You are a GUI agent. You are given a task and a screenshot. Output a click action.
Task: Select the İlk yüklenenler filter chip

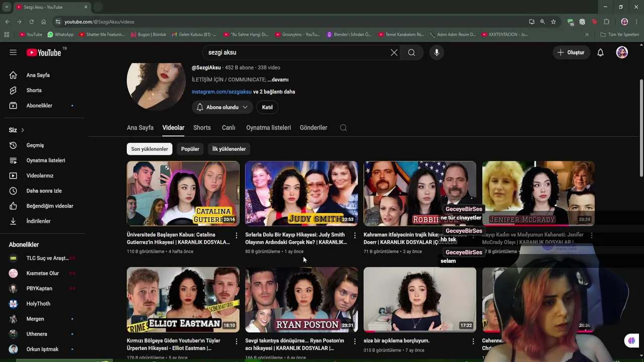pos(229,149)
